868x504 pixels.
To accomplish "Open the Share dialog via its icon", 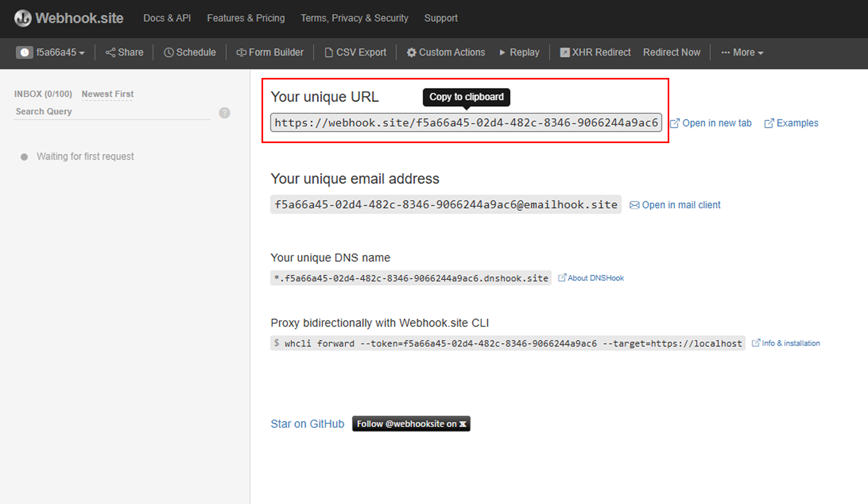I will [x=110, y=52].
